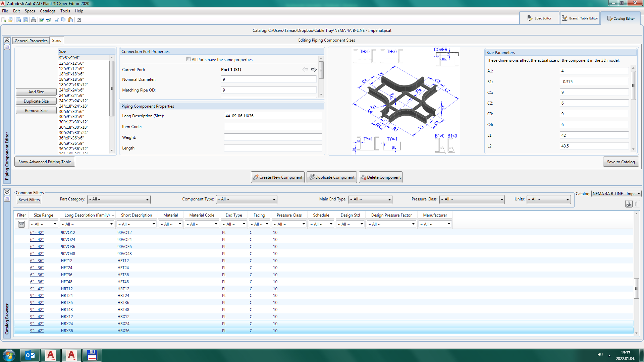Screen dimensions: 644x362
Task: Click the filter funnel icon
Action: pyautogui.click(x=21, y=224)
